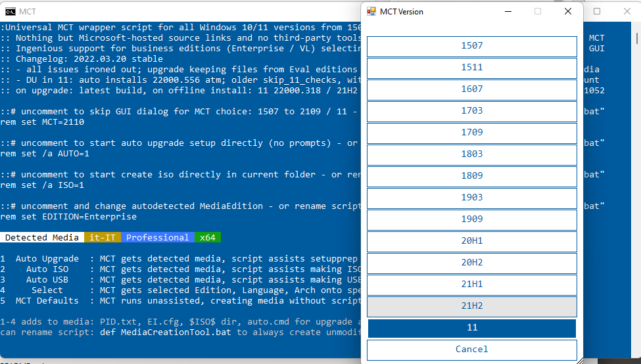Pick version 1809 from the list

[x=472, y=176]
